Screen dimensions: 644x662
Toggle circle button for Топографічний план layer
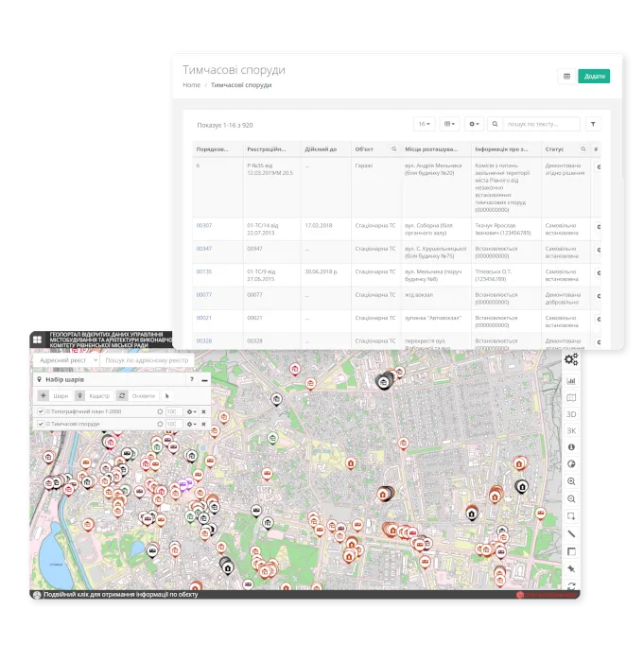[160, 411]
